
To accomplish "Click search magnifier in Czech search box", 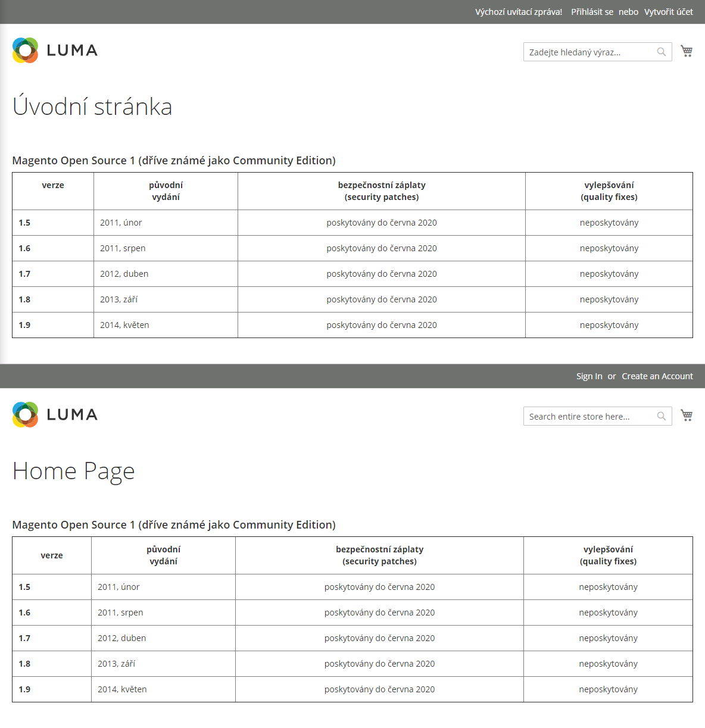I will (662, 52).
